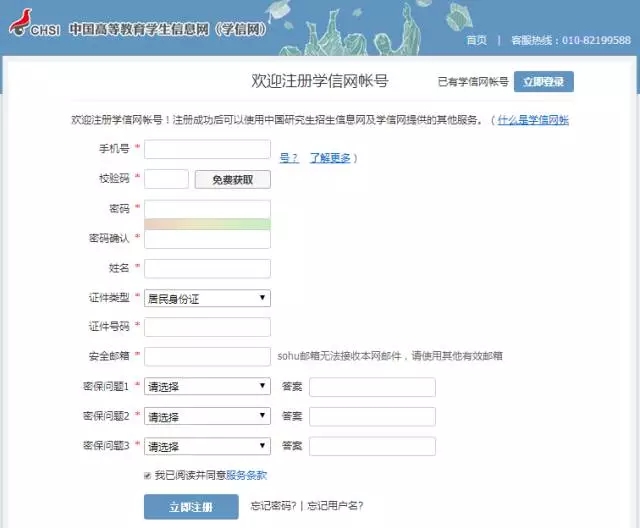Expand the 密保问题3 dropdown
Image resolution: width=640 pixels, height=528 pixels.
pos(208,446)
